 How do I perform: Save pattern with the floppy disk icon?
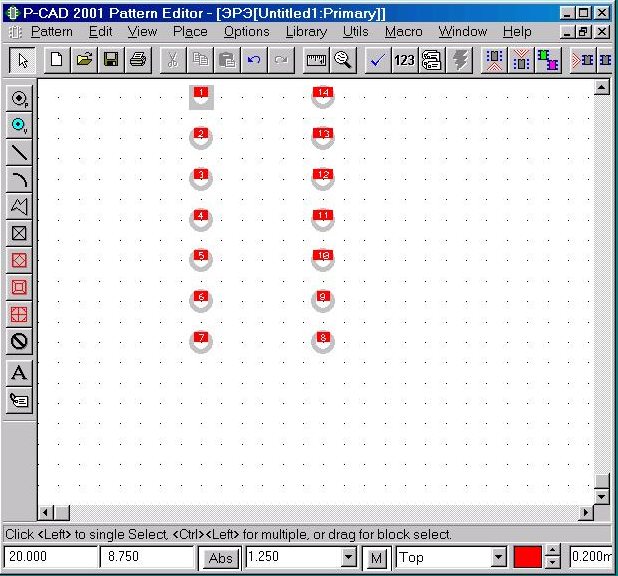click(x=111, y=60)
